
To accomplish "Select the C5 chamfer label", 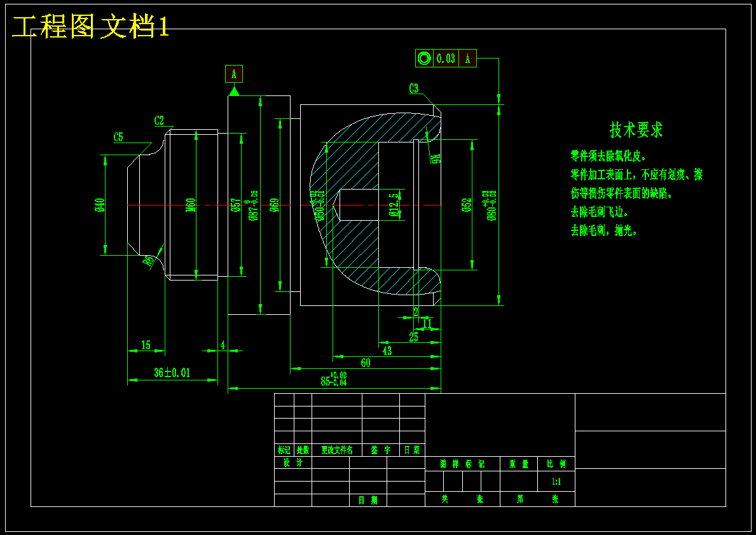I will pyautogui.click(x=118, y=137).
